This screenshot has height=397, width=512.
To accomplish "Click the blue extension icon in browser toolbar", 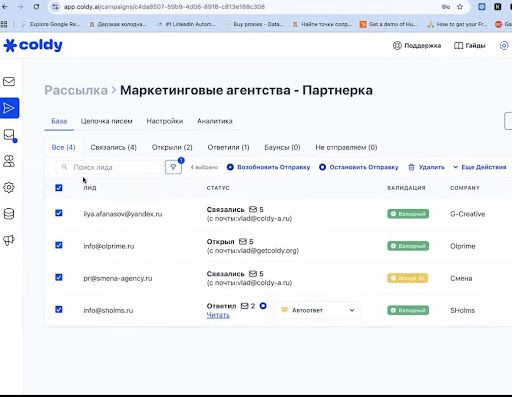I will (482, 7).
